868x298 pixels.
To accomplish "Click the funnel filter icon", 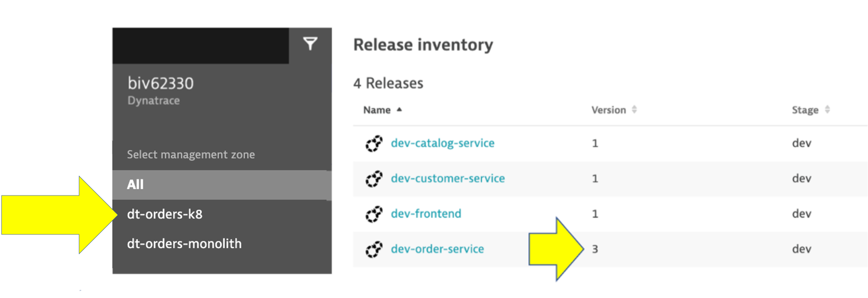I will [310, 44].
